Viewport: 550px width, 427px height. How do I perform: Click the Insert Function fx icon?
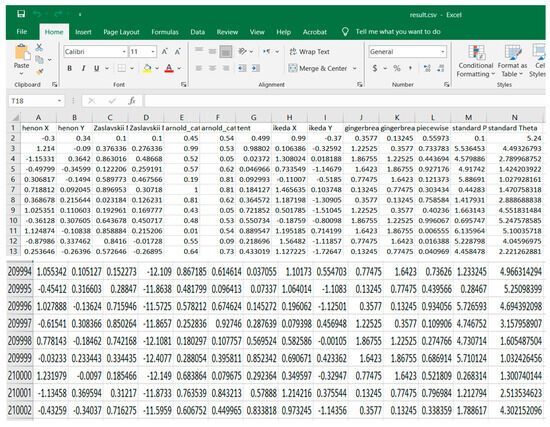click(132, 101)
